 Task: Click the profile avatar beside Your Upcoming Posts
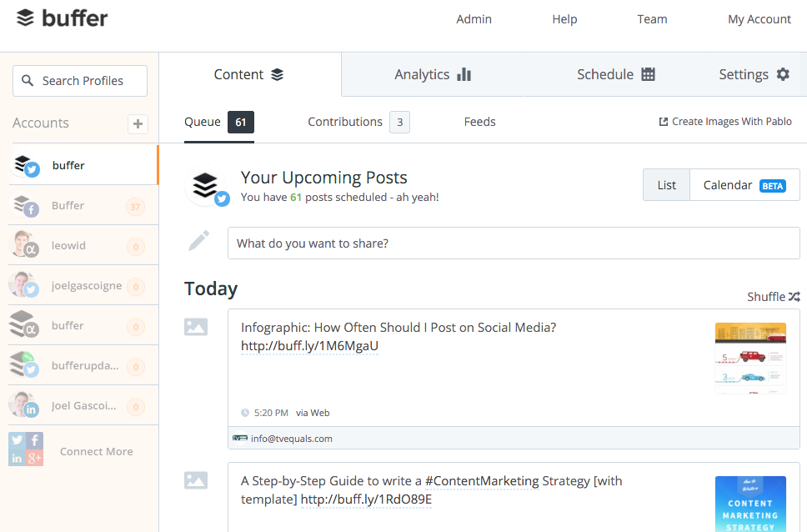point(207,186)
